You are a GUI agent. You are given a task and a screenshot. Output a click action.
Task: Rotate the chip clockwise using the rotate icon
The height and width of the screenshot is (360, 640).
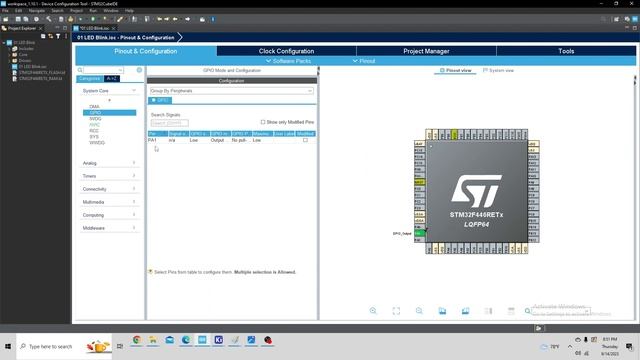(x=442, y=311)
